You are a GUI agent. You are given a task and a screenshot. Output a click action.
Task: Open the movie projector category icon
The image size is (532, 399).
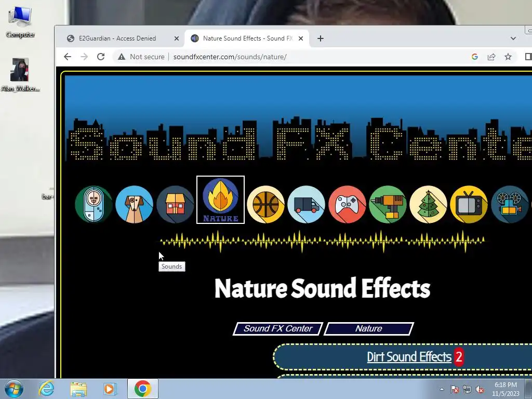[x=510, y=204]
